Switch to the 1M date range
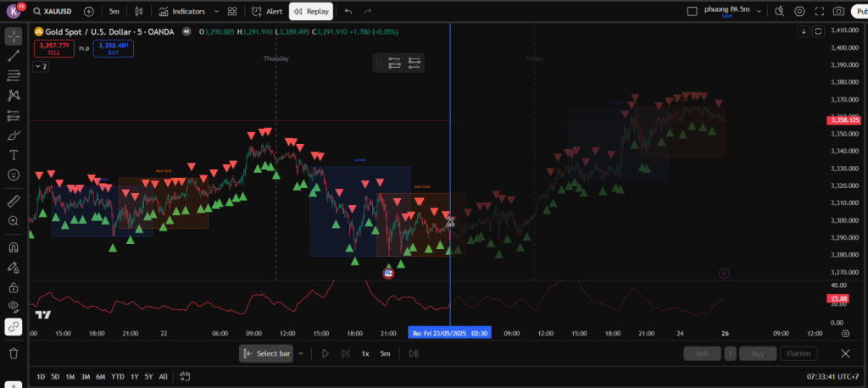This screenshot has height=388, width=868. click(x=70, y=376)
